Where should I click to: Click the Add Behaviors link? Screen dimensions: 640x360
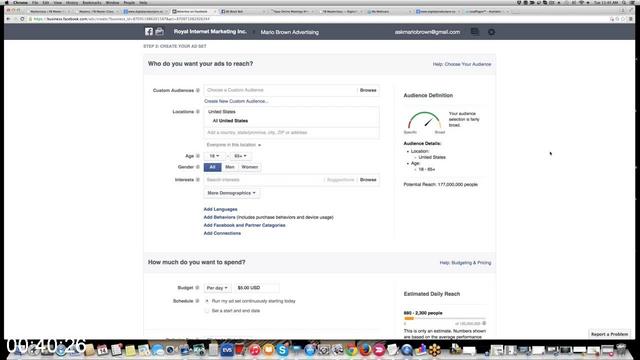coord(220,217)
